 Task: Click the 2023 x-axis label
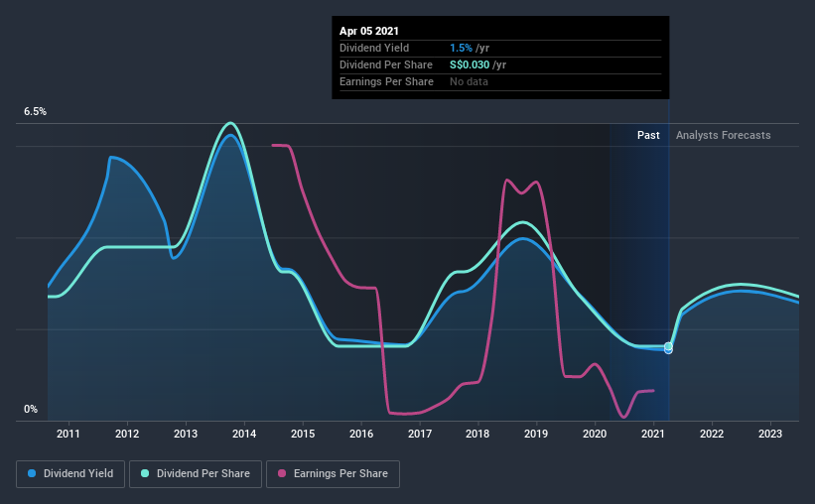point(770,434)
